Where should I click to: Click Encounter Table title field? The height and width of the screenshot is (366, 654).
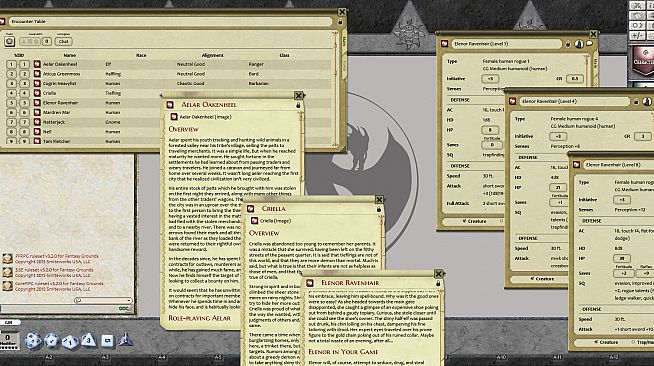pos(171,22)
